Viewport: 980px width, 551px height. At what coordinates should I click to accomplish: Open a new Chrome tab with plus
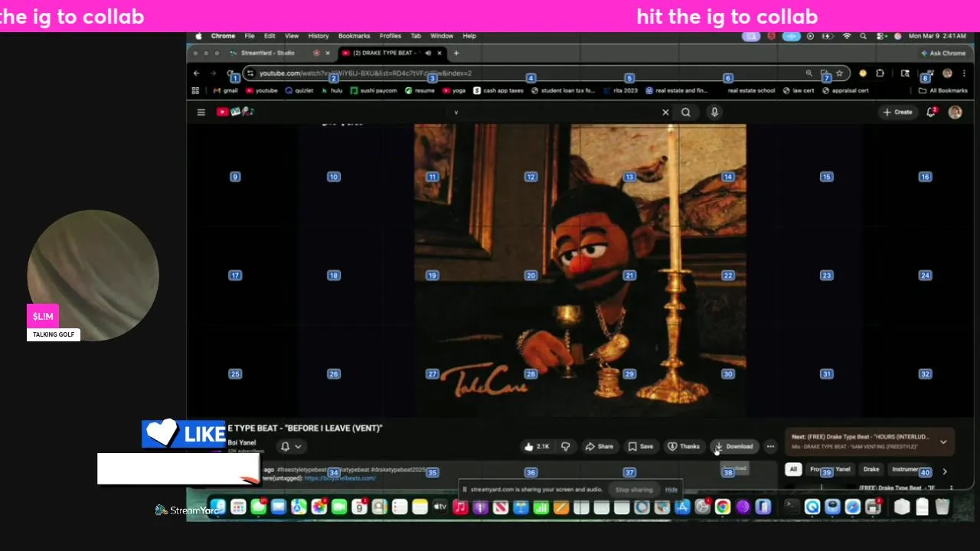(456, 53)
